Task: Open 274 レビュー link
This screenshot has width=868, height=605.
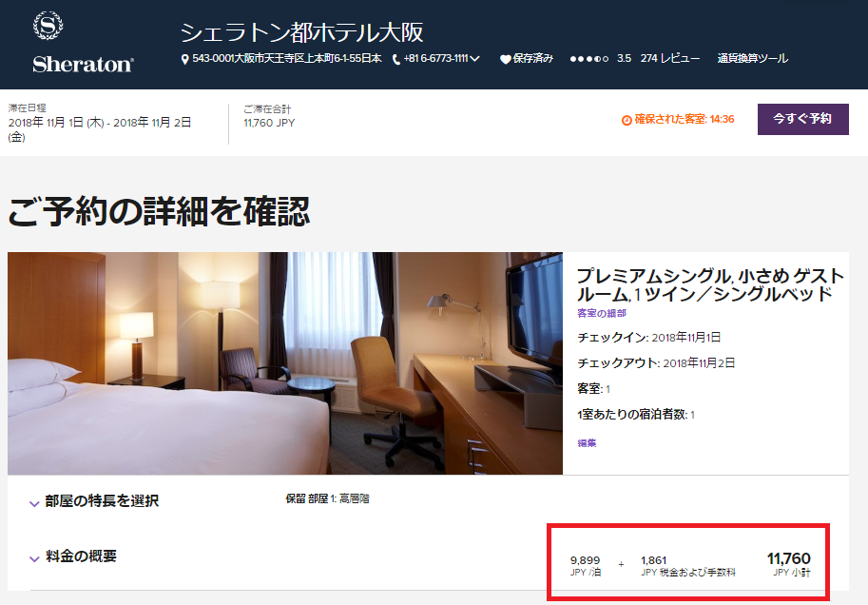Action: [x=670, y=59]
